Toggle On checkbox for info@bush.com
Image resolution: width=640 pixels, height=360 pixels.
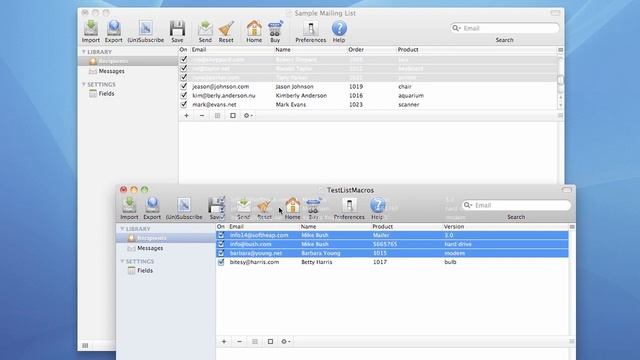(x=221, y=244)
